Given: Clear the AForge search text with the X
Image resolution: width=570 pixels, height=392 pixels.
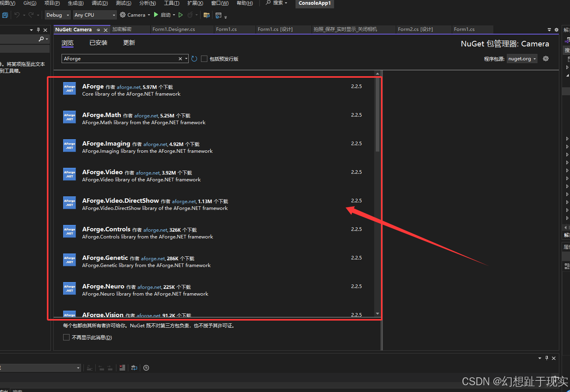Looking at the screenshot, I should [x=180, y=59].
